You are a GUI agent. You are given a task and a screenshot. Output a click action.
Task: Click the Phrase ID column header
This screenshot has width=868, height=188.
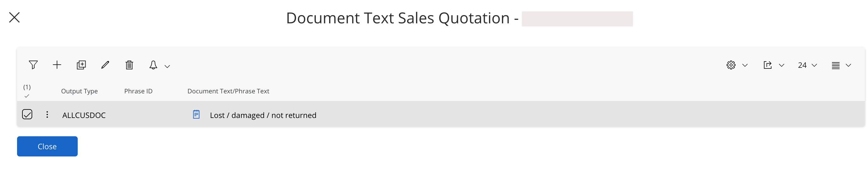pos(138,91)
